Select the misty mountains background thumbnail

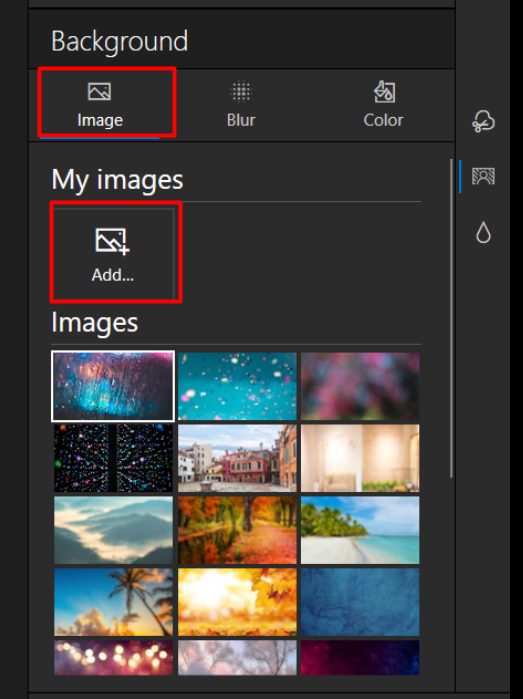tap(113, 530)
